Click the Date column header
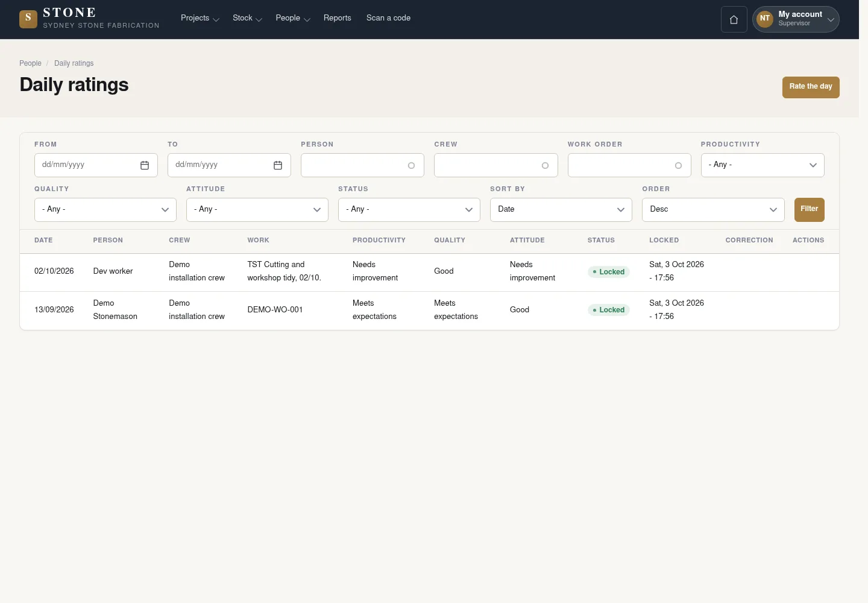Viewport: 868px width, 603px height. point(43,241)
